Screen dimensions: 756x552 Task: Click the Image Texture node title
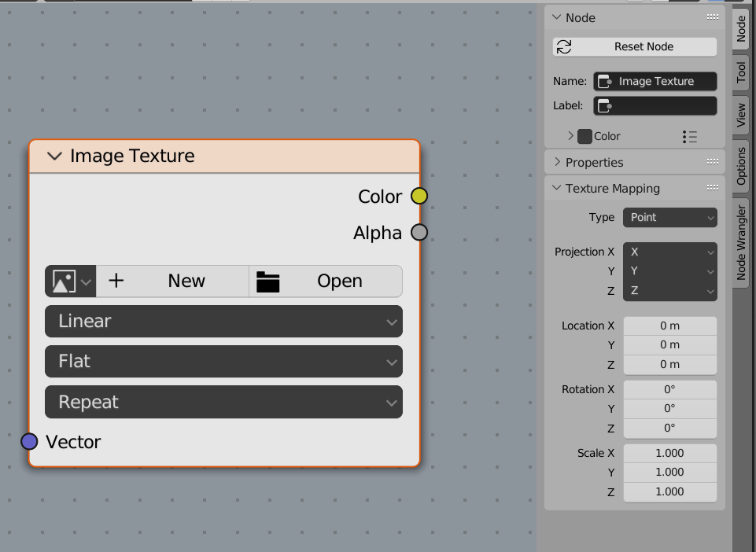pos(132,156)
